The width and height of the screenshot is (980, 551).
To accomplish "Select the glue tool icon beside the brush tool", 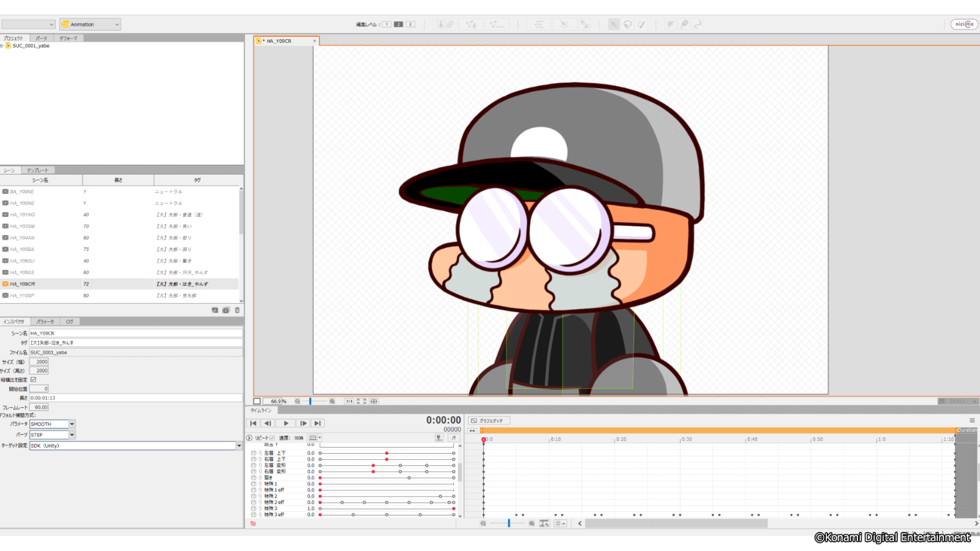I will pos(671,24).
